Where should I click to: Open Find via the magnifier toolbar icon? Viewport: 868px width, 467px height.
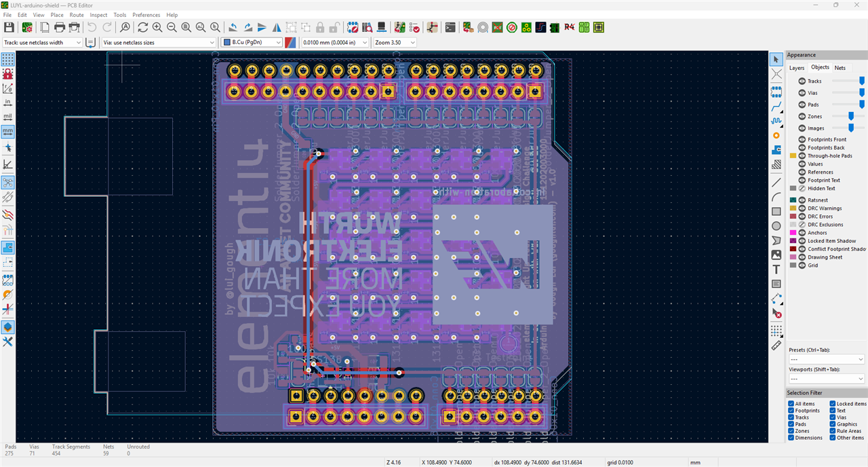click(x=125, y=27)
